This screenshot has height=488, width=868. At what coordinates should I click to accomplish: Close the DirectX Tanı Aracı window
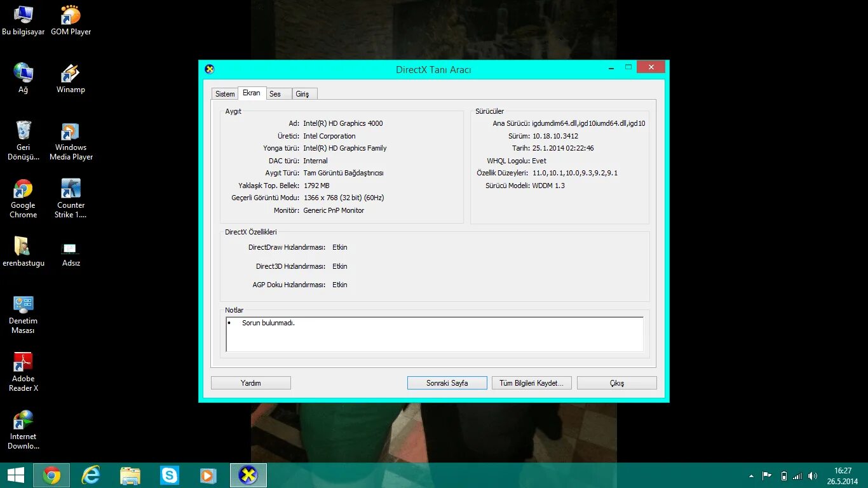[x=651, y=67]
